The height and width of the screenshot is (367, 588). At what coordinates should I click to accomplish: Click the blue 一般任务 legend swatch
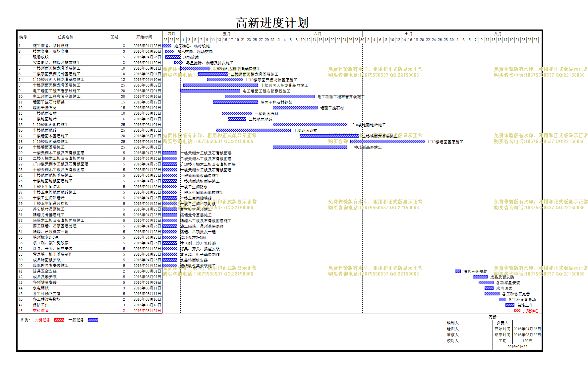pos(93,320)
